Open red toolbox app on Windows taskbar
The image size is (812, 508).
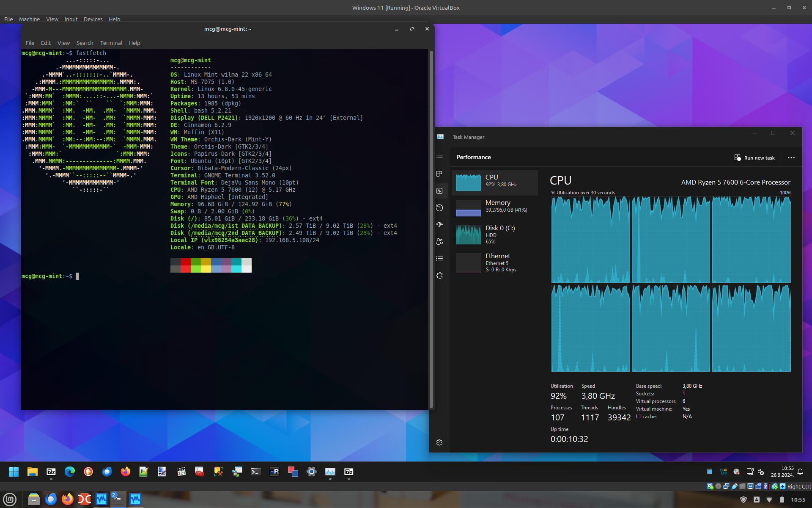200,472
